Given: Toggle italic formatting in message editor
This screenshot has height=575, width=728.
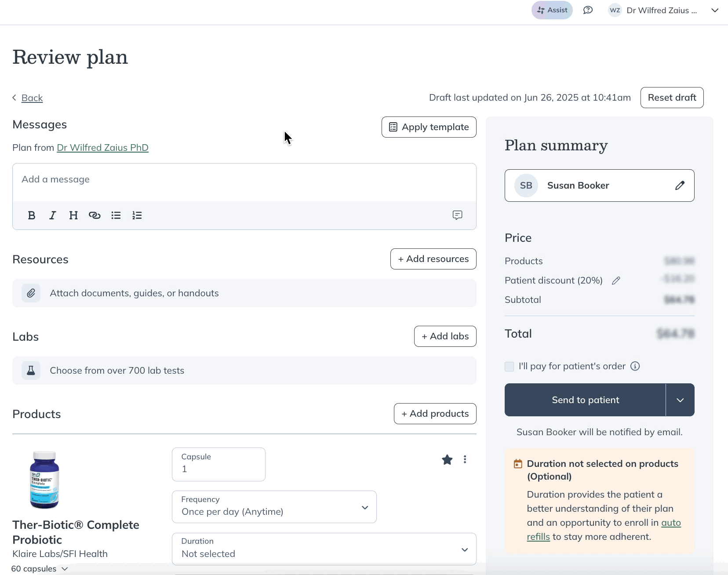Looking at the screenshot, I should coord(52,215).
